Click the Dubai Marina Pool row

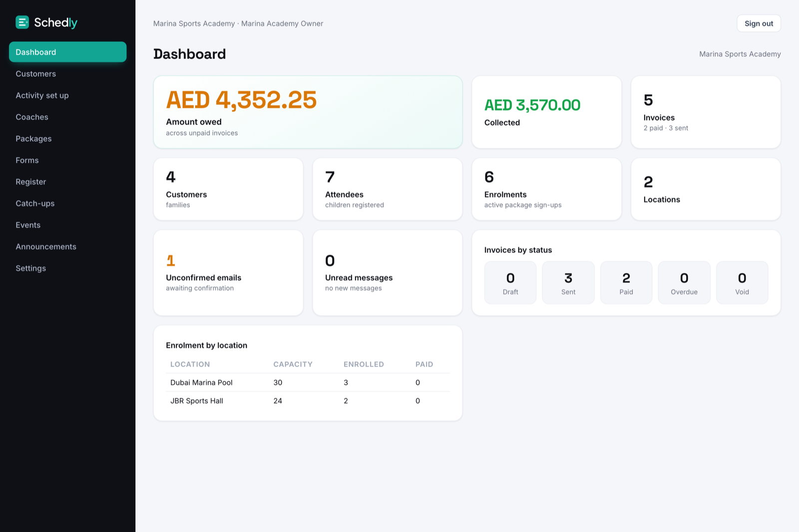tap(308, 382)
